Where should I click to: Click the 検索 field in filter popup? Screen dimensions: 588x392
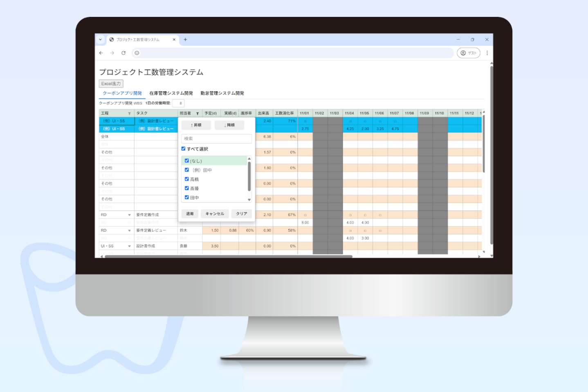coord(216,139)
